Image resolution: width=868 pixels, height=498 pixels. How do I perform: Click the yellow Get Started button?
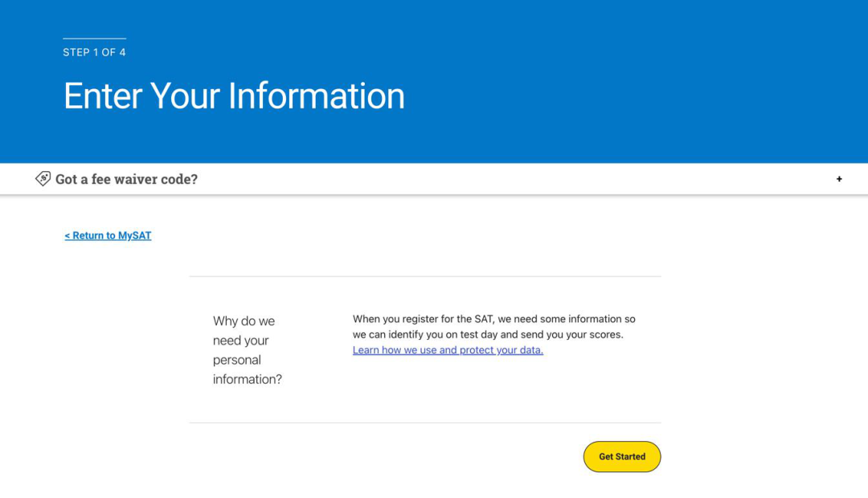click(621, 456)
